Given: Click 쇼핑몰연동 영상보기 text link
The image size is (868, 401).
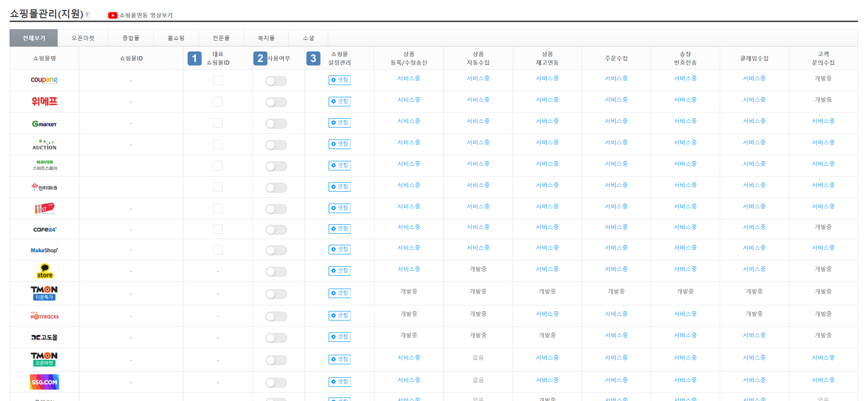Looking at the screenshot, I should click(x=146, y=15).
